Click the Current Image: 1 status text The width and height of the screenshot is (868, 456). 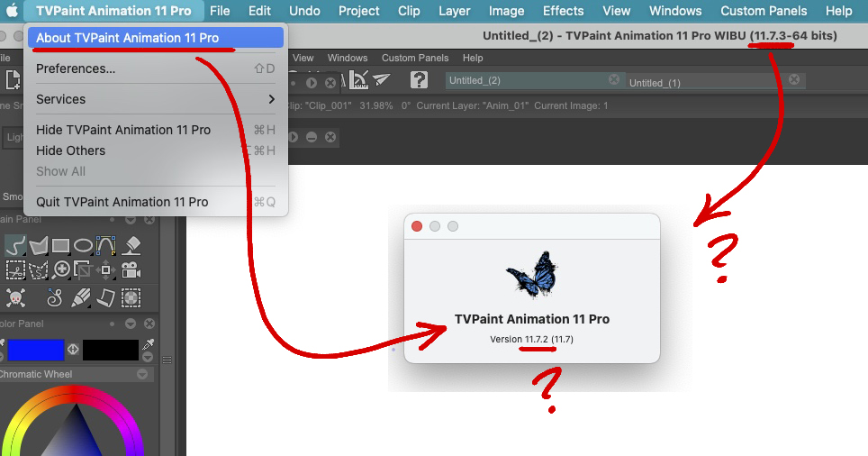pyautogui.click(x=571, y=105)
